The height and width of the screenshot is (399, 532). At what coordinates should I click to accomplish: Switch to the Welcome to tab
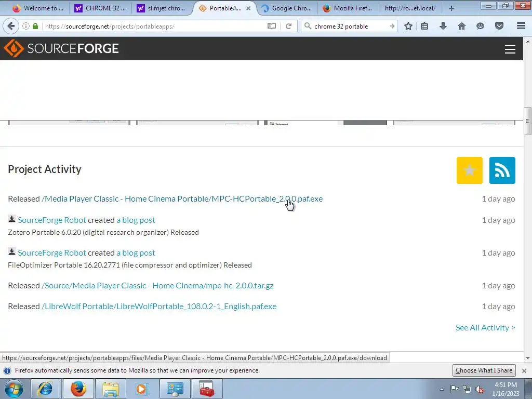point(37,8)
